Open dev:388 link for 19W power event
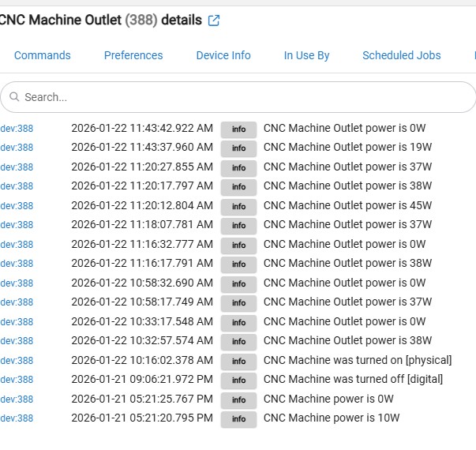 (17, 148)
